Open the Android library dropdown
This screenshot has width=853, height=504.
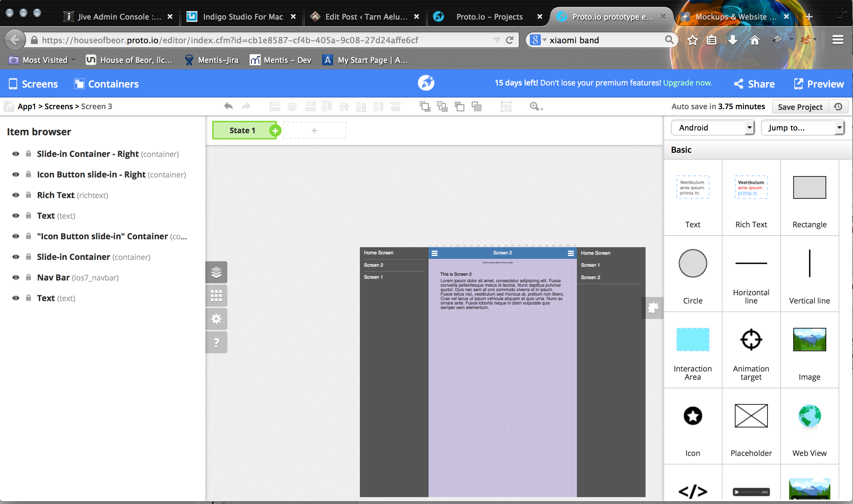click(x=713, y=128)
